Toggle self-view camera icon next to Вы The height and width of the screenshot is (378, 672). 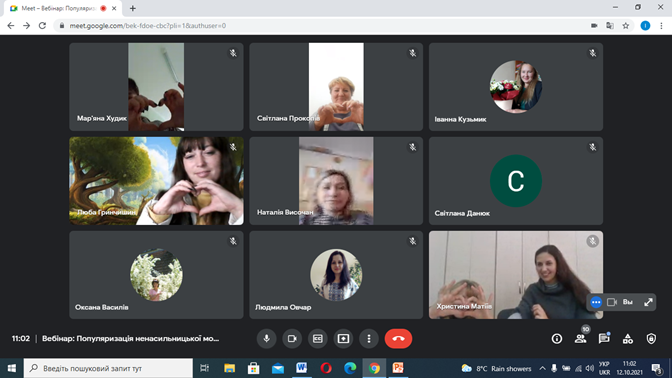click(612, 302)
